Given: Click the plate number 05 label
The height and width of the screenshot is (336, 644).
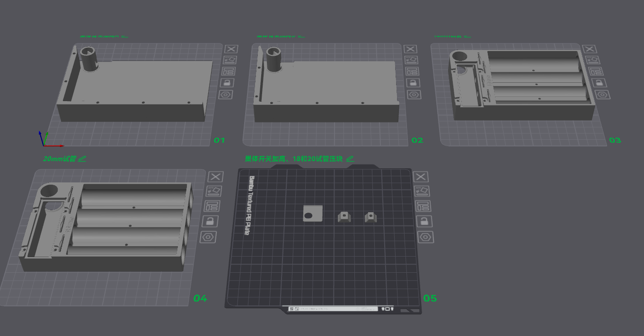Looking at the screenshot, I should pos(430,298).
